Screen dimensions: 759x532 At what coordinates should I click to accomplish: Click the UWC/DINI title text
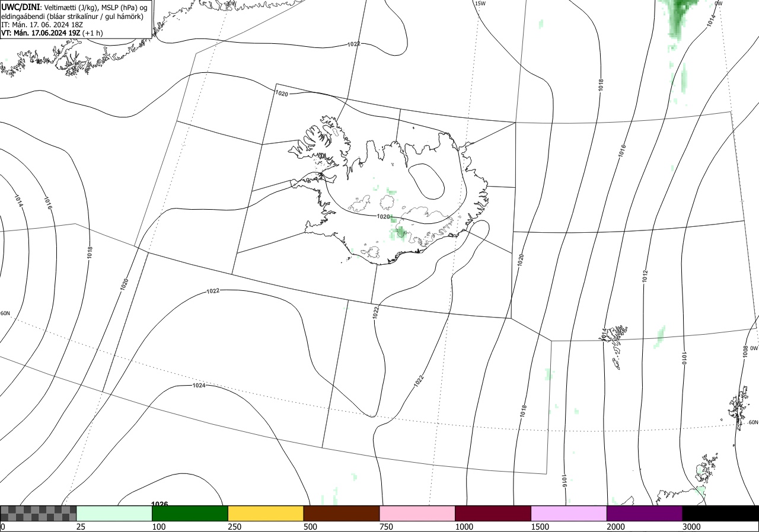click(x=21, y=7)
